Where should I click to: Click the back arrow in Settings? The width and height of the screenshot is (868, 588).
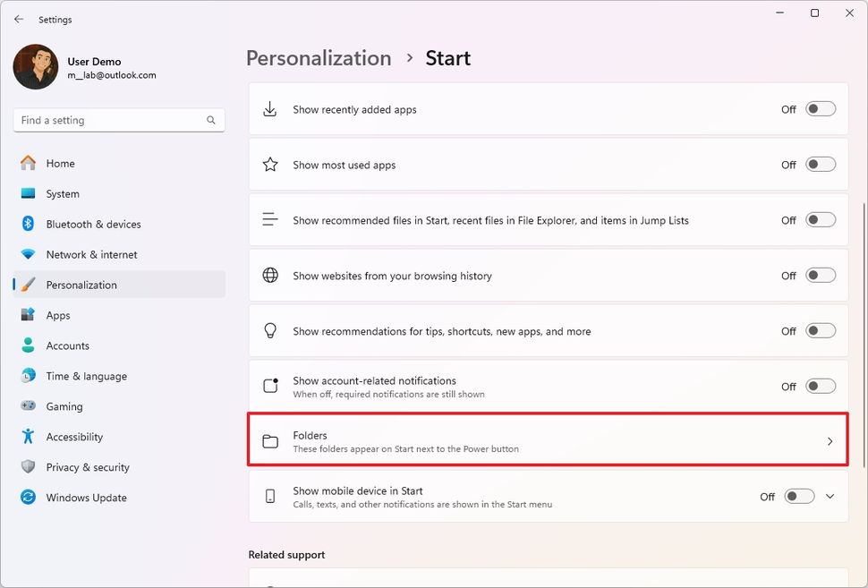[x=19, y=19]
